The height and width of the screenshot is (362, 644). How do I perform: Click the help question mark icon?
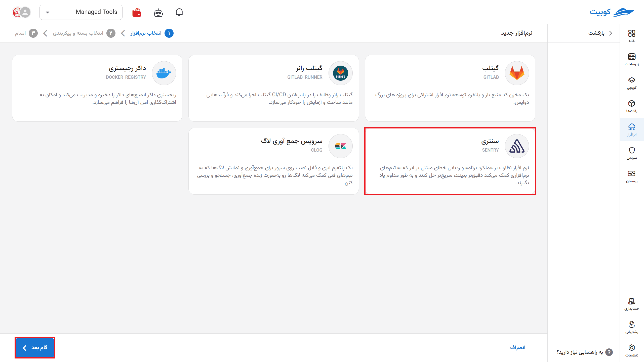coord(609,352)
